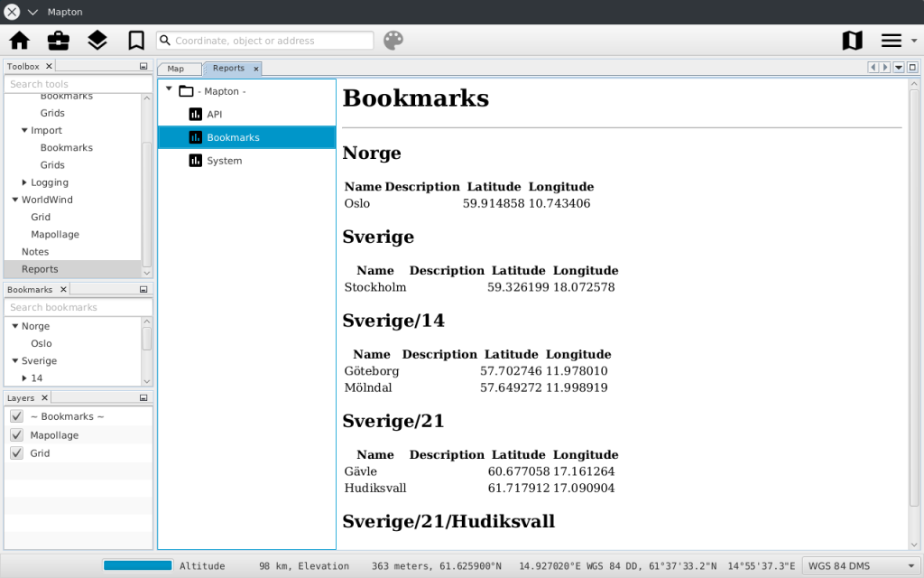The image size is (924, 578).
Task: Open the Home icon in toolbar
Action: (x=20, y=40)
